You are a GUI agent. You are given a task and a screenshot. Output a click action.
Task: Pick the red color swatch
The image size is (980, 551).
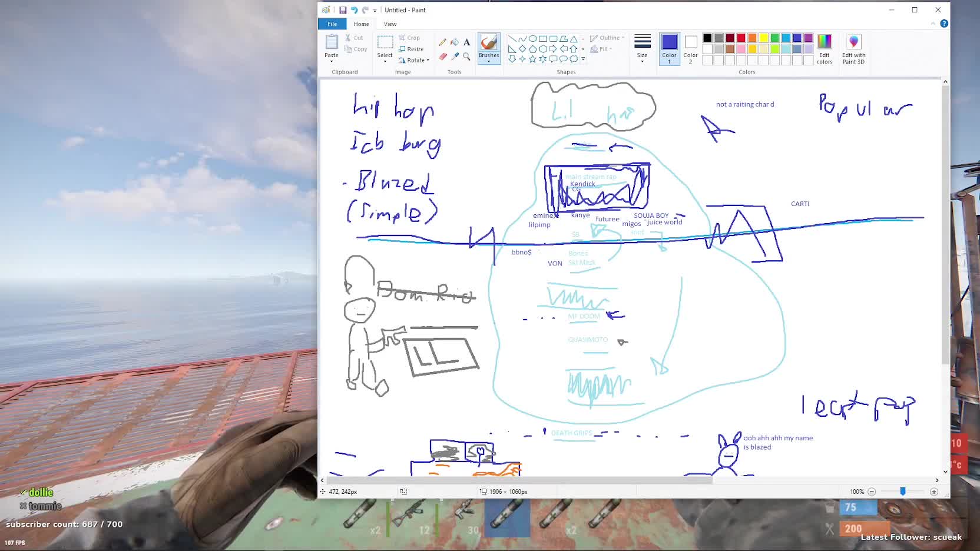coord(741,38)
